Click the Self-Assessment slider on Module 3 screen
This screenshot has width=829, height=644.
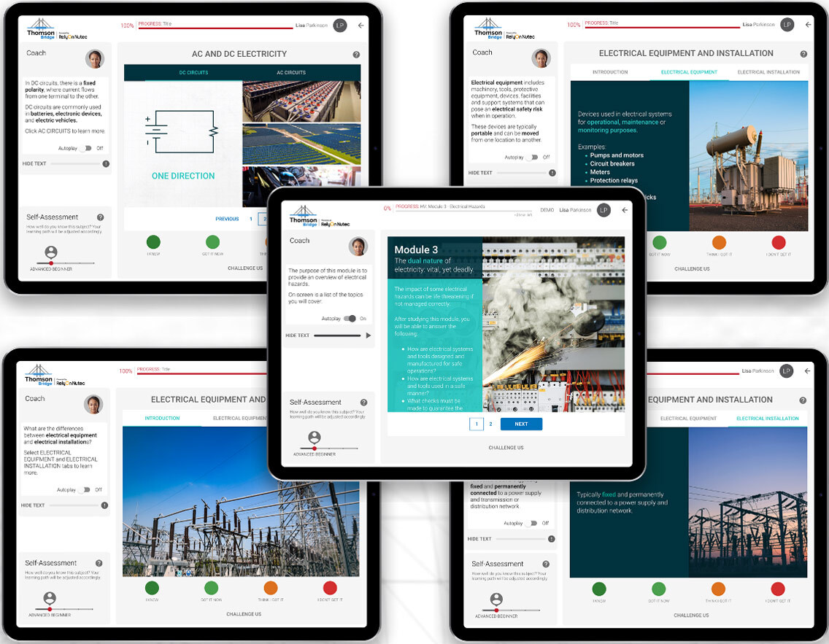(328, 449)
